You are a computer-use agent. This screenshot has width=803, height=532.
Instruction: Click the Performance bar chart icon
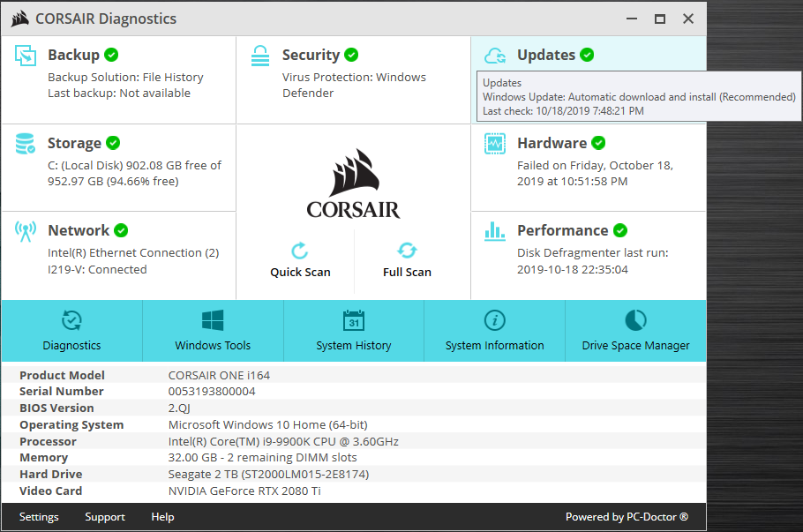tap(495, 231)
